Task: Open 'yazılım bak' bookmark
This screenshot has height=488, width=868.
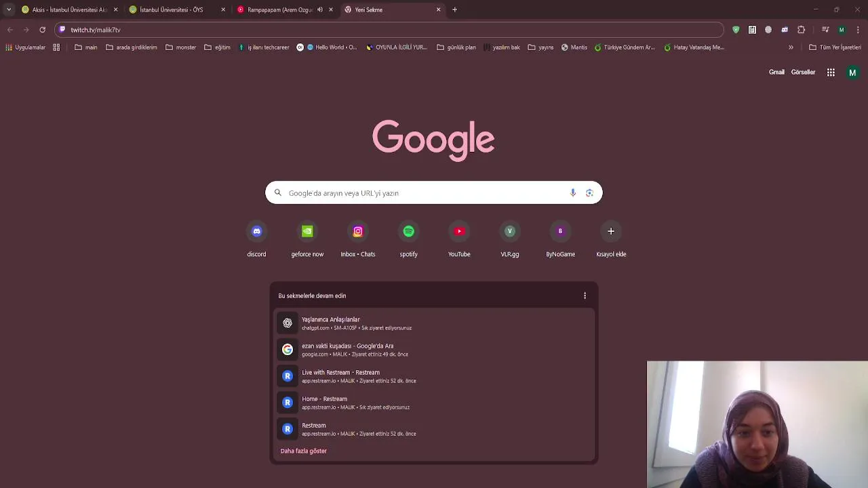Action: [x=502, y=47]
